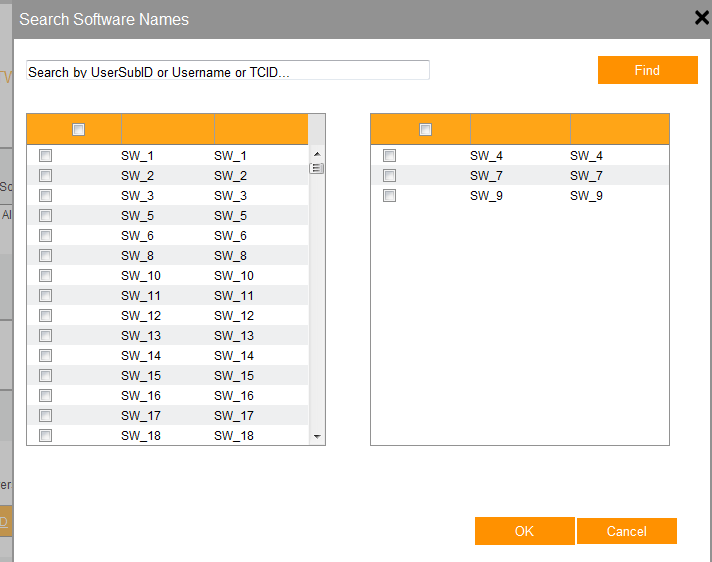Confirm selection with the OK button
Screen dimensions: 712x562
pyautogui.click(x=524, y=531)
